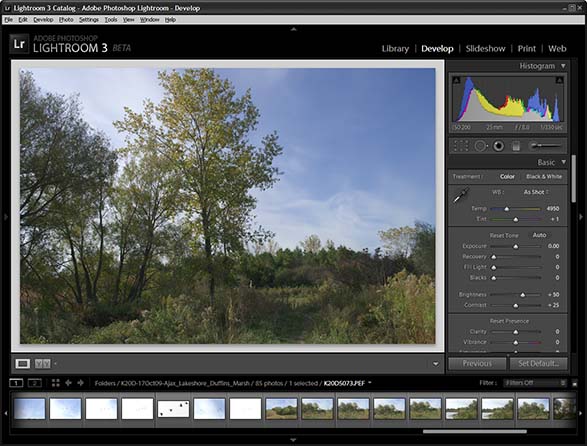This screenshot has height=446, width=587.
Task: Select the Red Eye Correction tool
Action: click(498, 146)
